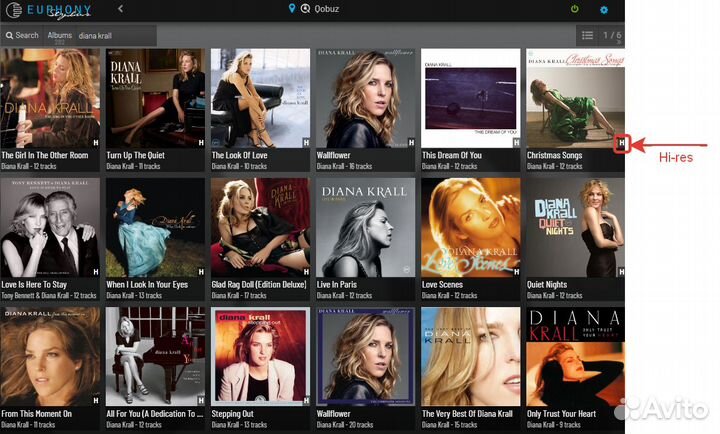
Task: Open the location pin icon beside Qobuz
Action: [292, 8]
